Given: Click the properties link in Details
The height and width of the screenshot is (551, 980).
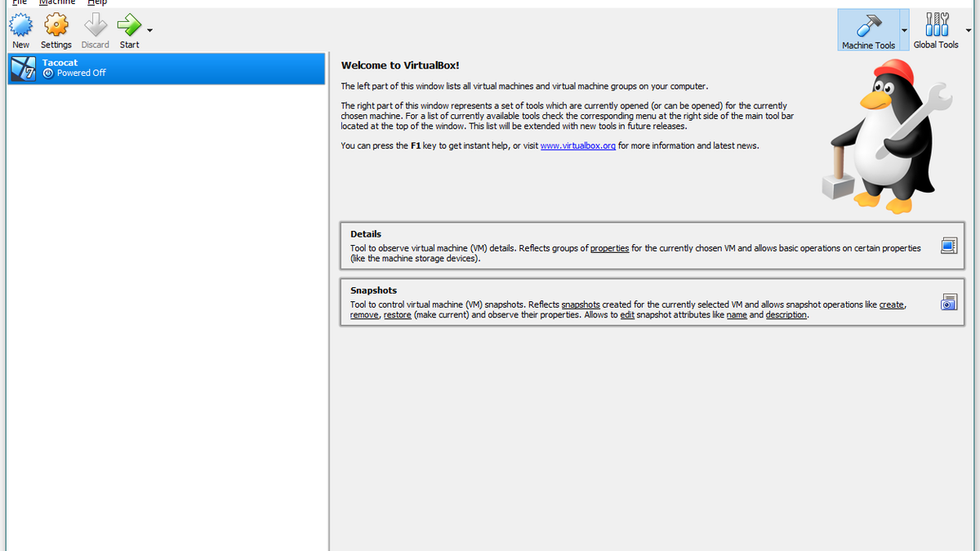Looking at the screenshot, I should [x=610, y=248].
